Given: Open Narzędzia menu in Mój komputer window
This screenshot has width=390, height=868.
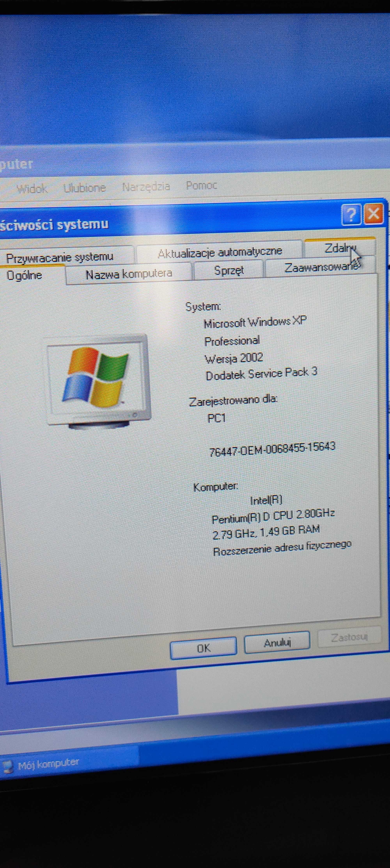Looking at the screenshot, I should pos(146,186).
